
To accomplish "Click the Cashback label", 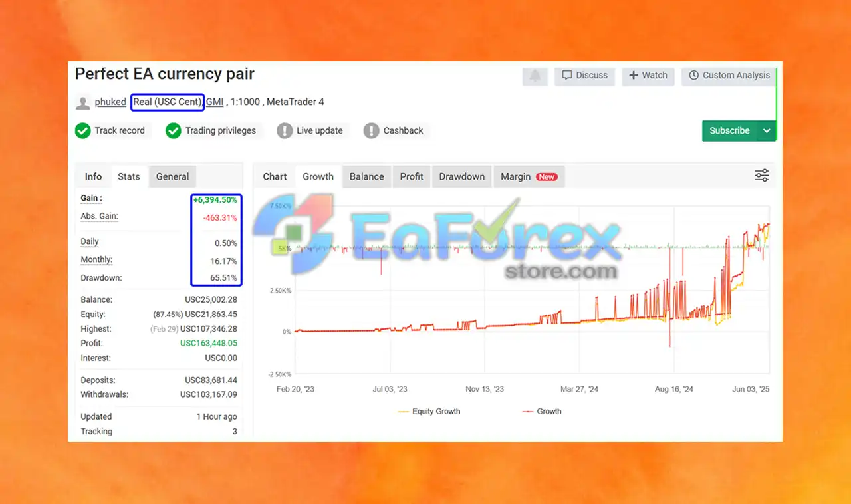I will 404,131.
